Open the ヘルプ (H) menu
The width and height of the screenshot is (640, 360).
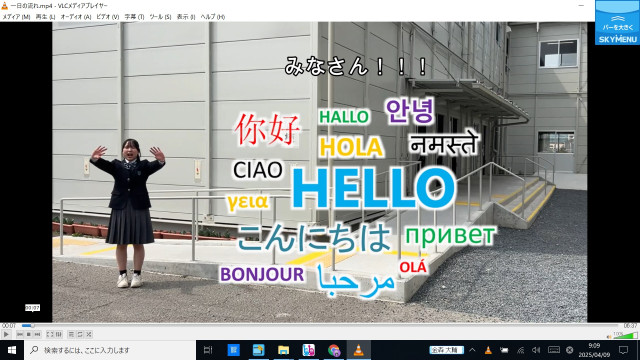[213, 17]
